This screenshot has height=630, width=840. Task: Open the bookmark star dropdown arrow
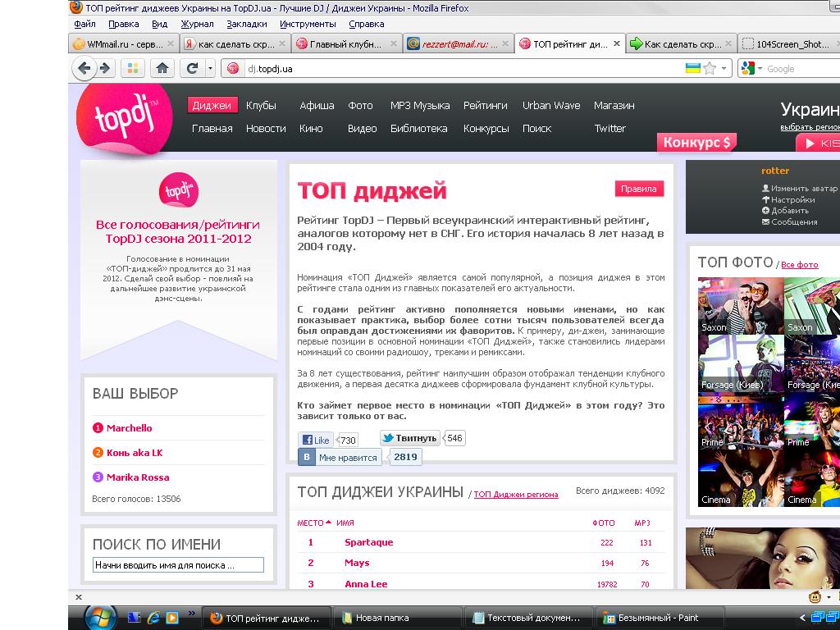coord(724,69)
